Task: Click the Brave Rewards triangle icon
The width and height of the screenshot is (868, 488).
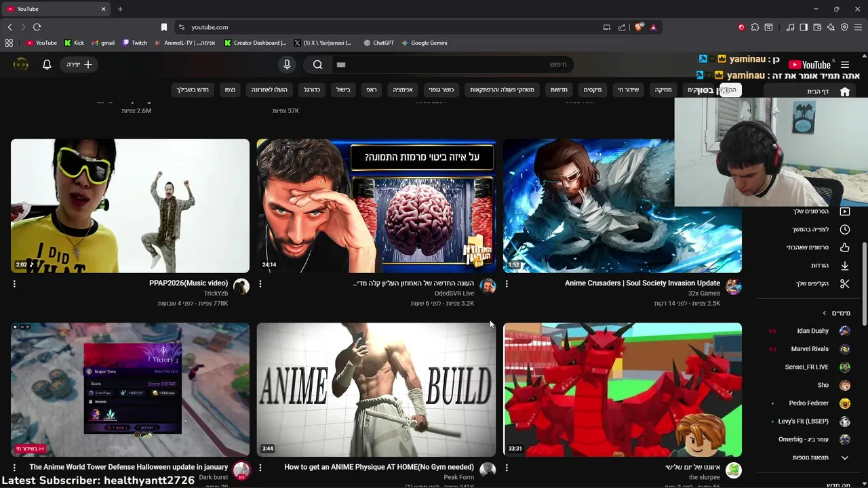Action: 653,27
